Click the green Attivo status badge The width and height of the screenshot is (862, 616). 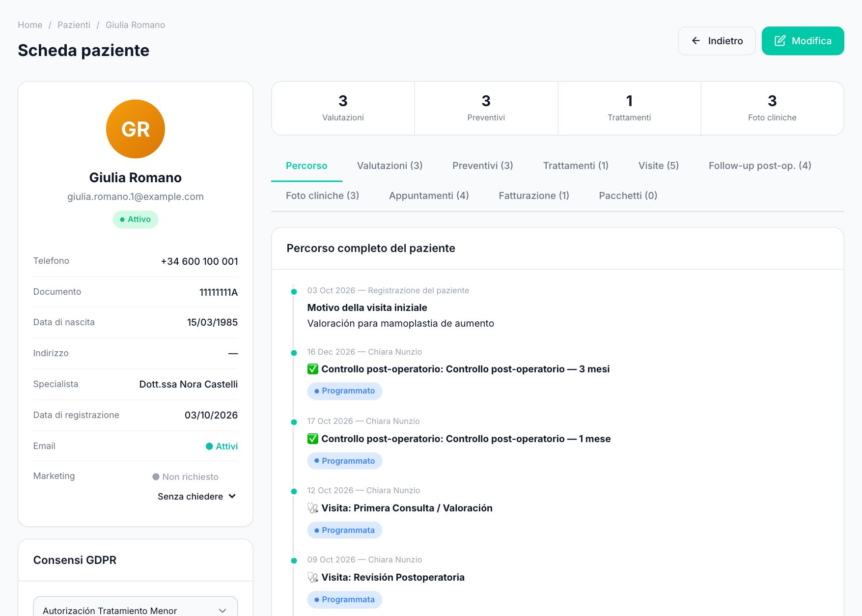136,219
